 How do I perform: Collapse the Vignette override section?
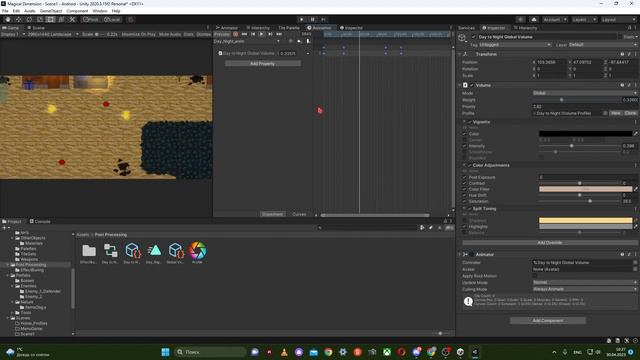[x=464, y=122]
